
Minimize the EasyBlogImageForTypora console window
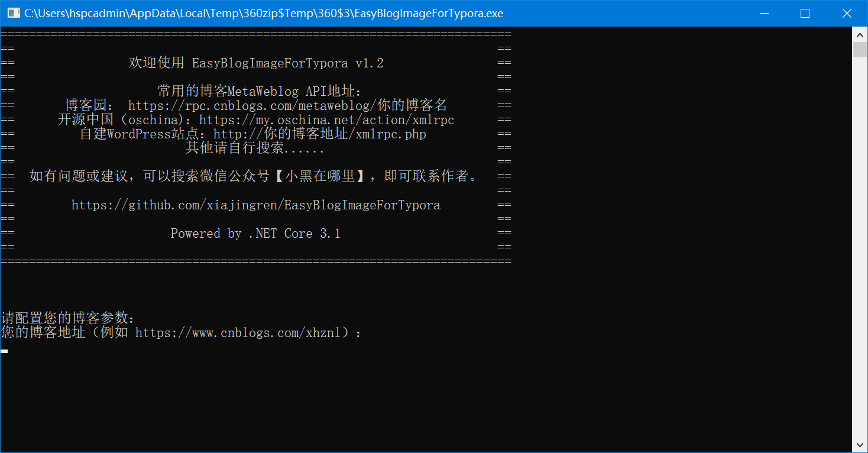(763, 13)
